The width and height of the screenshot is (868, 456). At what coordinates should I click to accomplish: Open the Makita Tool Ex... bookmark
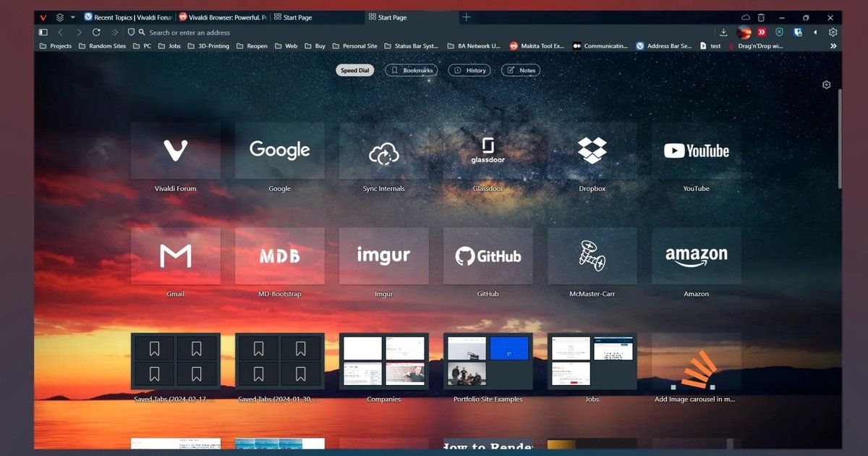pos(536,46)
